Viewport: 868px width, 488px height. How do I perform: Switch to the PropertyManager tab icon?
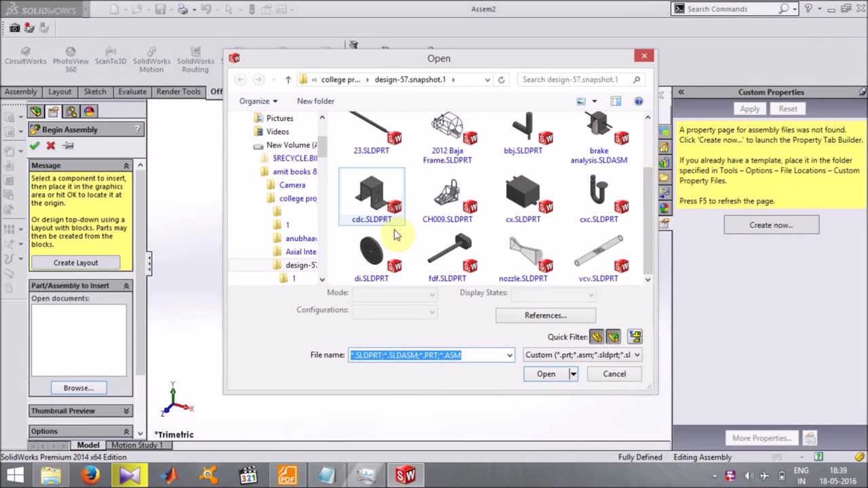[x=54, y=111]
